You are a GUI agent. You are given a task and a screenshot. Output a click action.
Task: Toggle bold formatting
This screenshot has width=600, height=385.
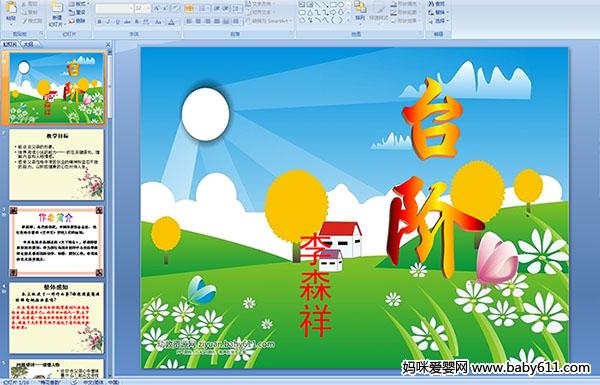99,22
